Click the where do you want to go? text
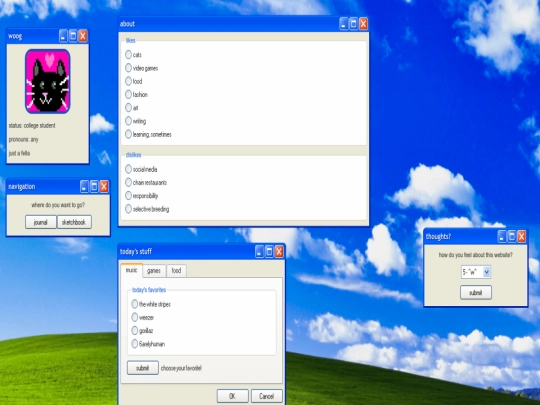 pos(58,205)
